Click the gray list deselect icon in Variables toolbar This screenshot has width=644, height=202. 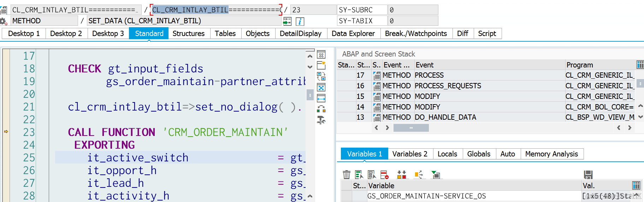click(372, 174)
